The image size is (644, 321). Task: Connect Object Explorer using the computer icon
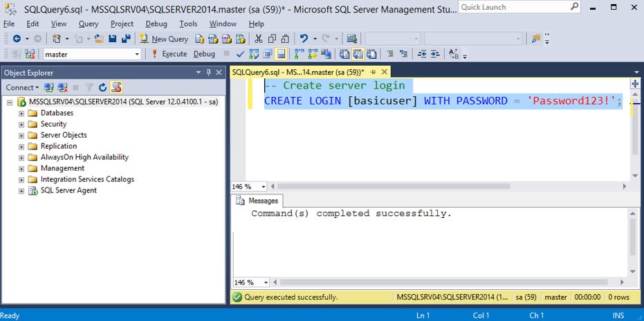(49, 87)
